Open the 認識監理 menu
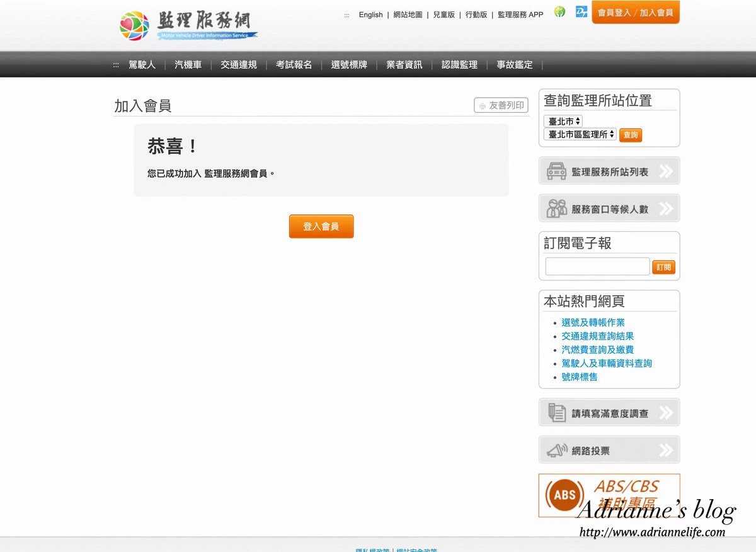 point(460,65)
